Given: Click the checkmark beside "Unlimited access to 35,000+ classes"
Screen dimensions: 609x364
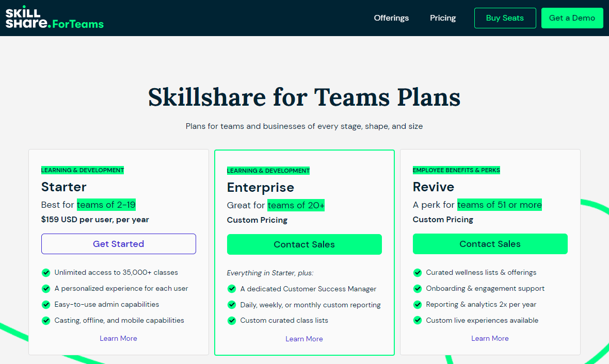Looking at the screenshot, I should click(46, 273).
